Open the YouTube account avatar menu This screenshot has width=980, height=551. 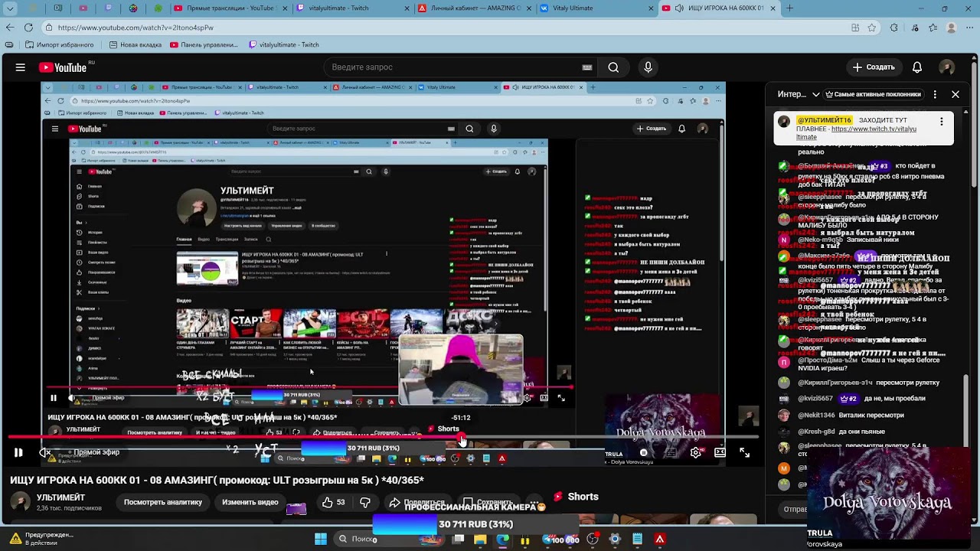click(947, 67)
